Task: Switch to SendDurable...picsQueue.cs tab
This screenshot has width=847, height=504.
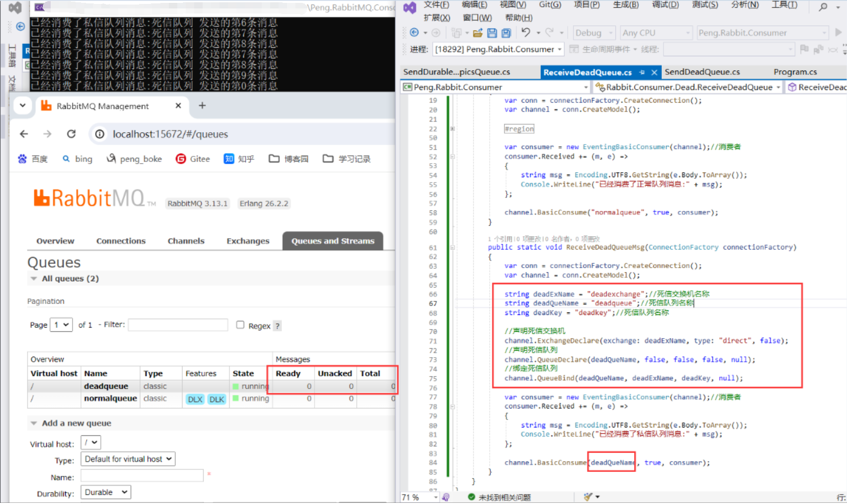Action: coord(456,72)
